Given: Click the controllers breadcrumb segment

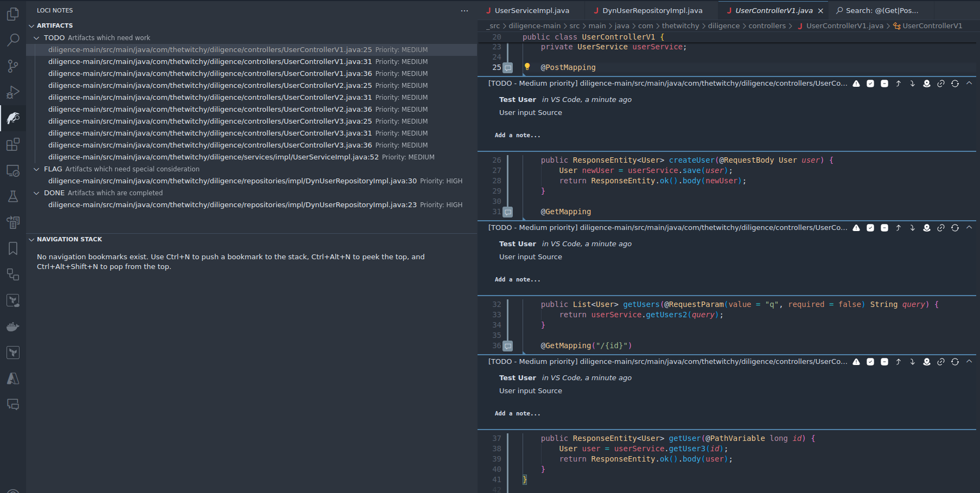Looking at the screenshot, I should pos(767,26).
